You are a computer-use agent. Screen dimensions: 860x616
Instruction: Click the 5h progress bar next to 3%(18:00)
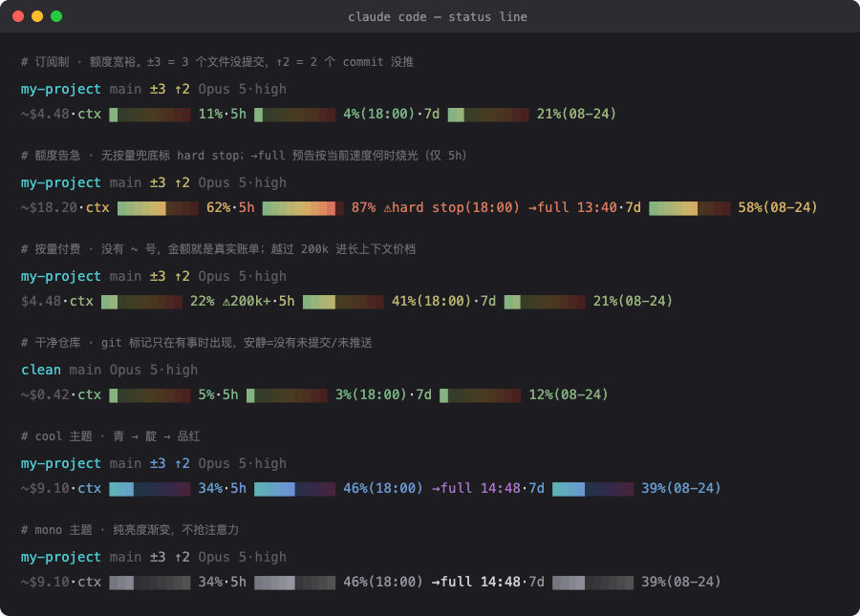pyautogui.click(x=287, y=395)
